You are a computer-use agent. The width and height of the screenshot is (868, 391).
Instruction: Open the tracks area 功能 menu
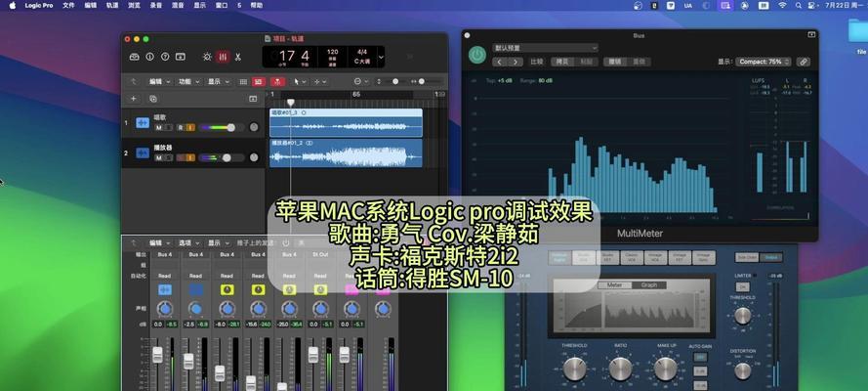(188, 81)
